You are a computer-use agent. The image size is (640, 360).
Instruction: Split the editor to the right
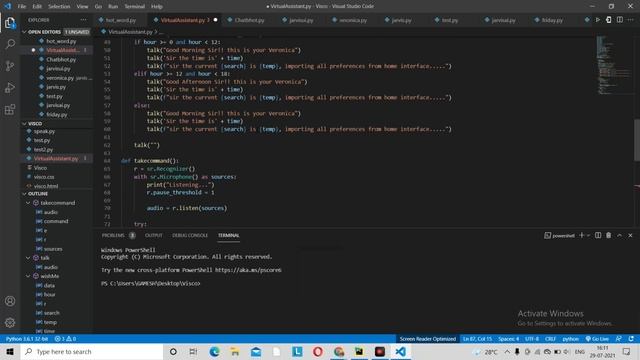pos(620,20)
